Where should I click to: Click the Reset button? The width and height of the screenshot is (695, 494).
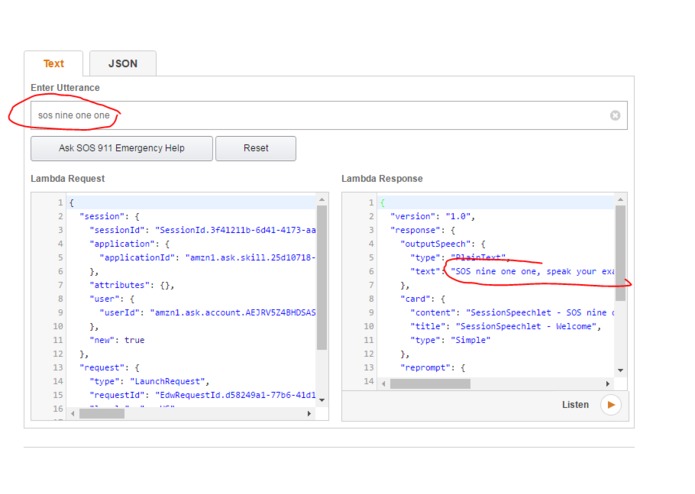pyautogui.click(x=256, y=148)
